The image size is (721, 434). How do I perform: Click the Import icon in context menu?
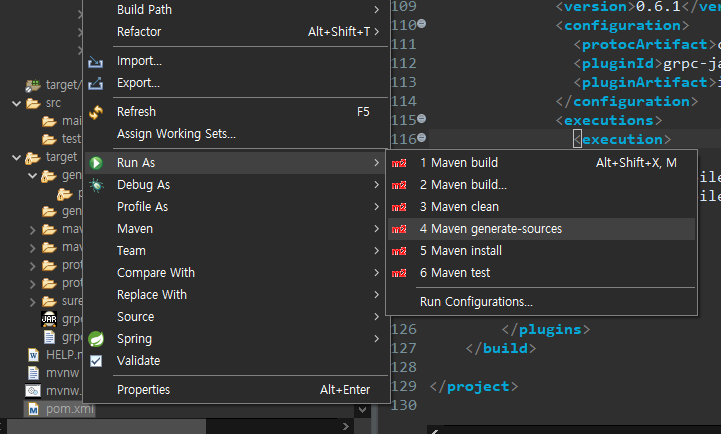[96, 61]
